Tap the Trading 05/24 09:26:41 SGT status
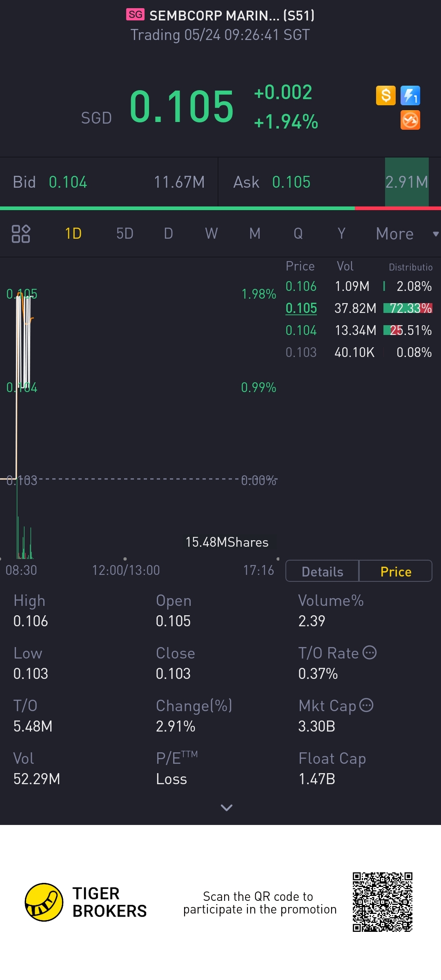This screenshot has width=441, height=980. coord(220,35)
